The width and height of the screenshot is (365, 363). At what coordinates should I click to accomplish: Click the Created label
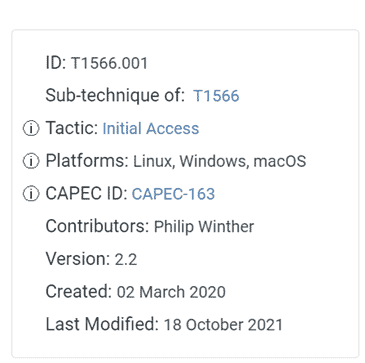tap(79, 292)
